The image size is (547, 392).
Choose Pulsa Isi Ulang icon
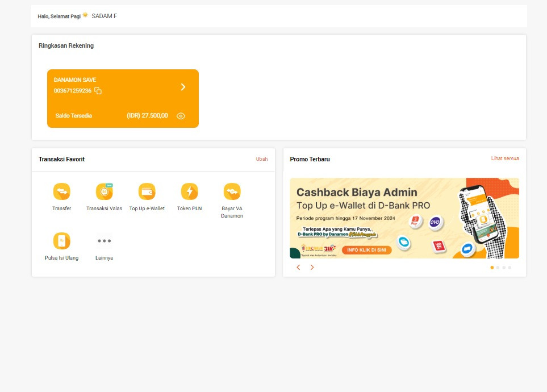[x=62, y=241]
